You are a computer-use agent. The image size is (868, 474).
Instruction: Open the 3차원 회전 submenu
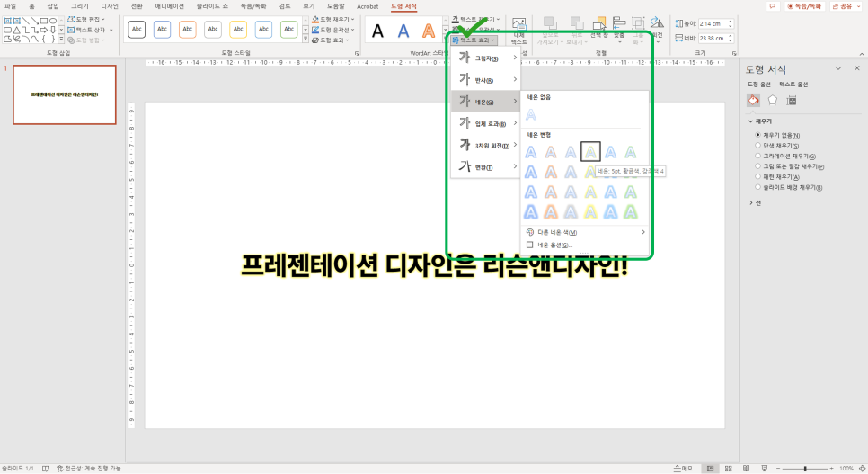(x=485, y=145)
